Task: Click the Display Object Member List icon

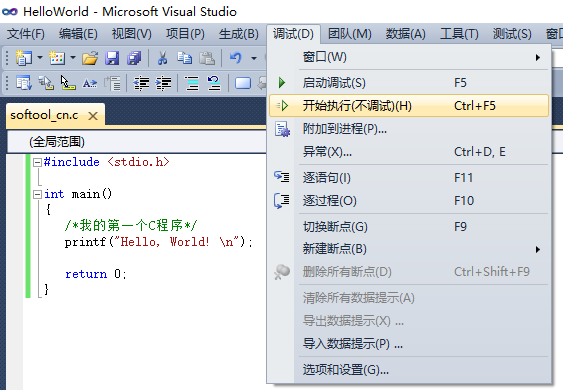Action: [24, 83]
